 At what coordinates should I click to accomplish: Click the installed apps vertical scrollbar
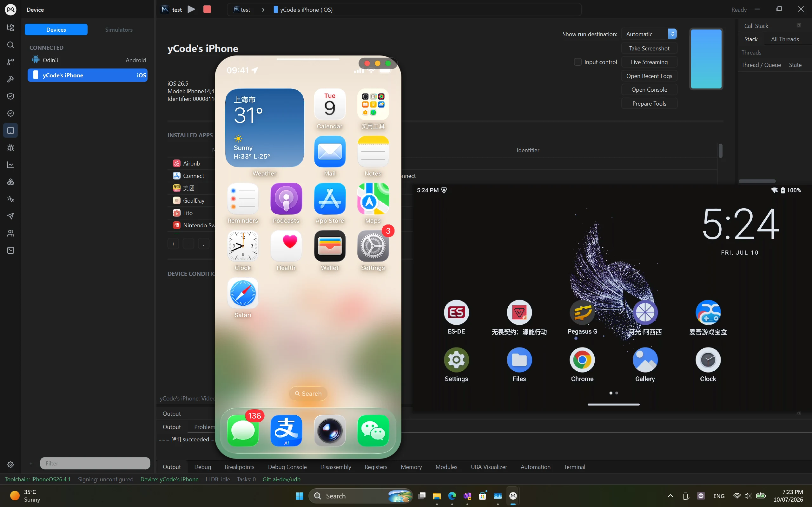pos(720,151)
